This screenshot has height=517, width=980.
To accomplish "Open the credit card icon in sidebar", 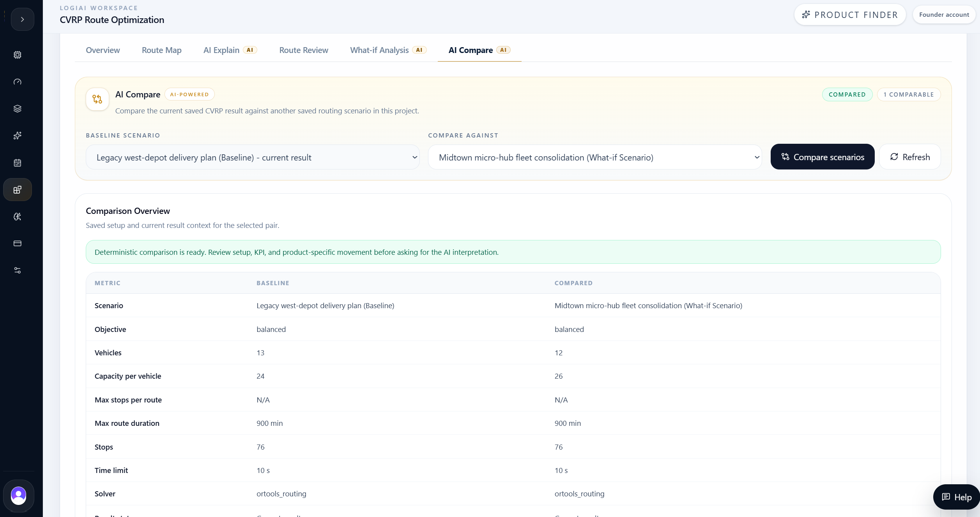I will point(18,244).
